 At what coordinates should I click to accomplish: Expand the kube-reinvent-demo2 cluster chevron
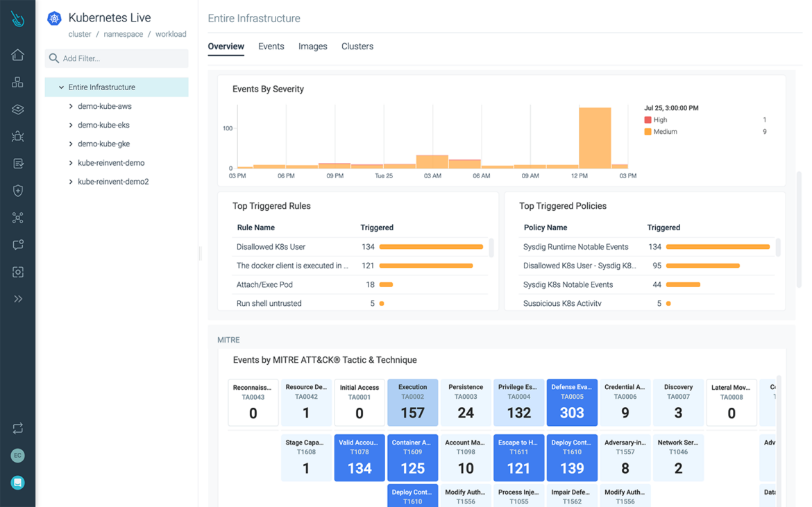(71, 182)
